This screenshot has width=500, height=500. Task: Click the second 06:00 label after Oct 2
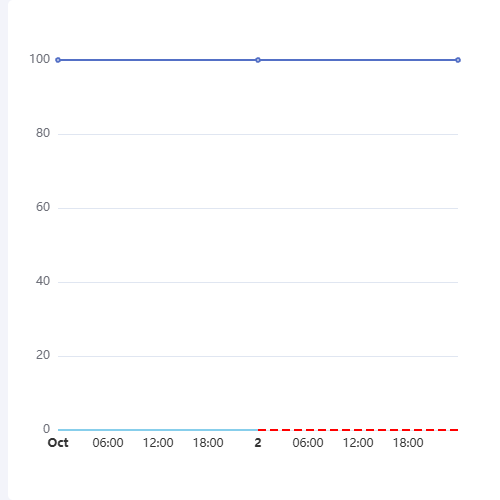click(308, 443)
